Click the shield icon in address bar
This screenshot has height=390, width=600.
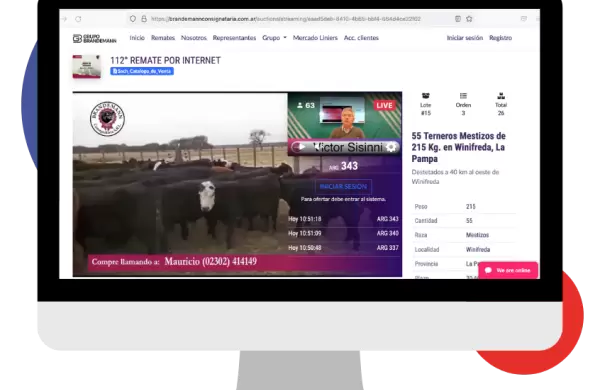coord(133,19)
